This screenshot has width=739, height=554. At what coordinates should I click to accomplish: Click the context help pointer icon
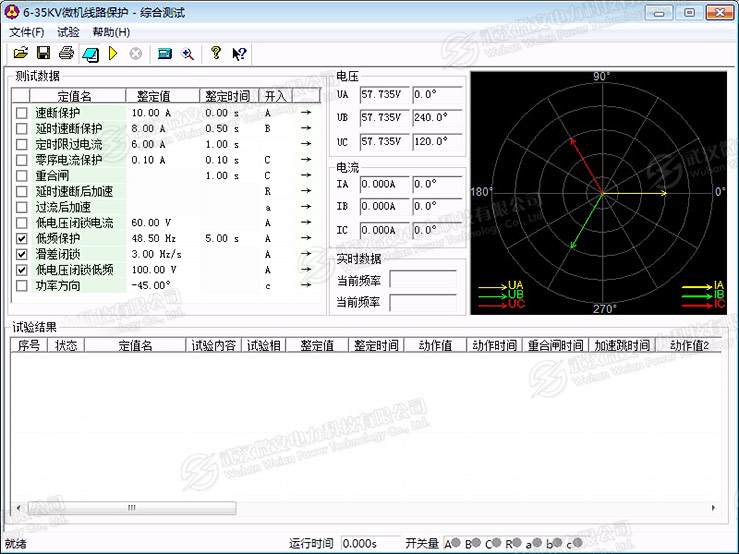tap(239, 53)
